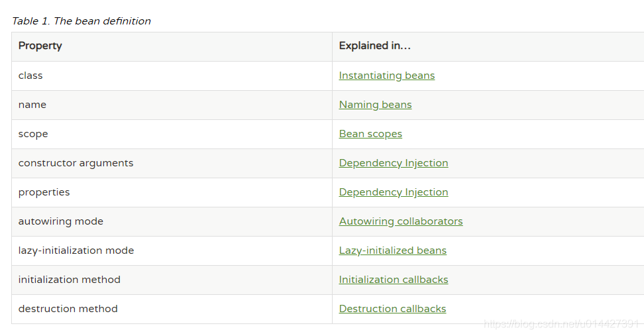The width and height of the screenshot is (644, 336).
Task: Select the scope property cell
Action: point(172,135)
